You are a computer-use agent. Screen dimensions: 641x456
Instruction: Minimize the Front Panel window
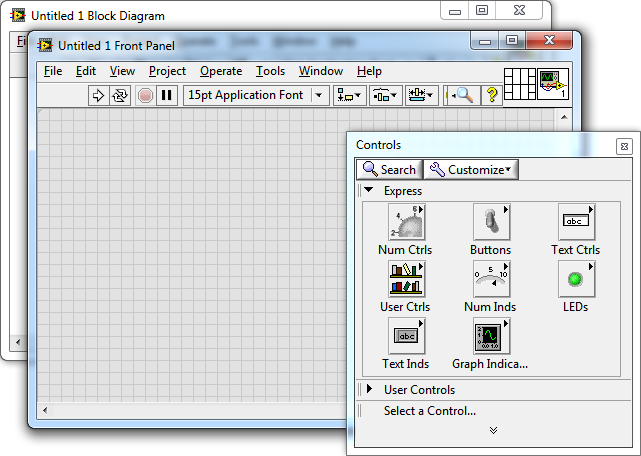[484, 41]
